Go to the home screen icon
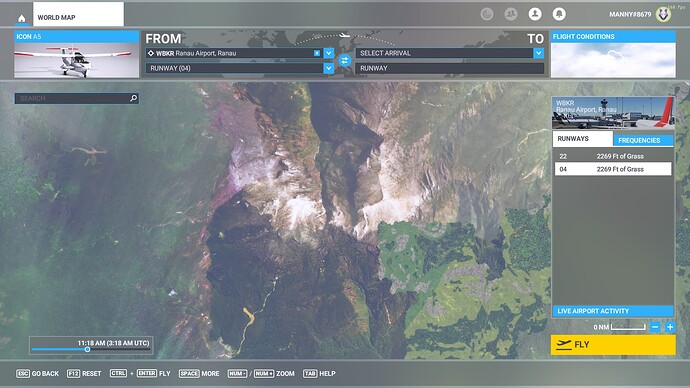Screen dimensions: 690x388 point(21,18)
